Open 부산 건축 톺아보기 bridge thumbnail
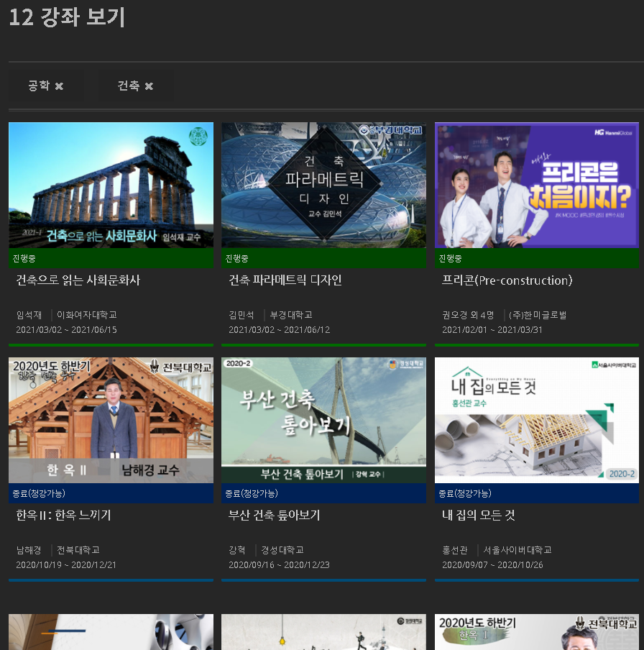The height and width of the screenshot is (650, 644). [323, 420]
